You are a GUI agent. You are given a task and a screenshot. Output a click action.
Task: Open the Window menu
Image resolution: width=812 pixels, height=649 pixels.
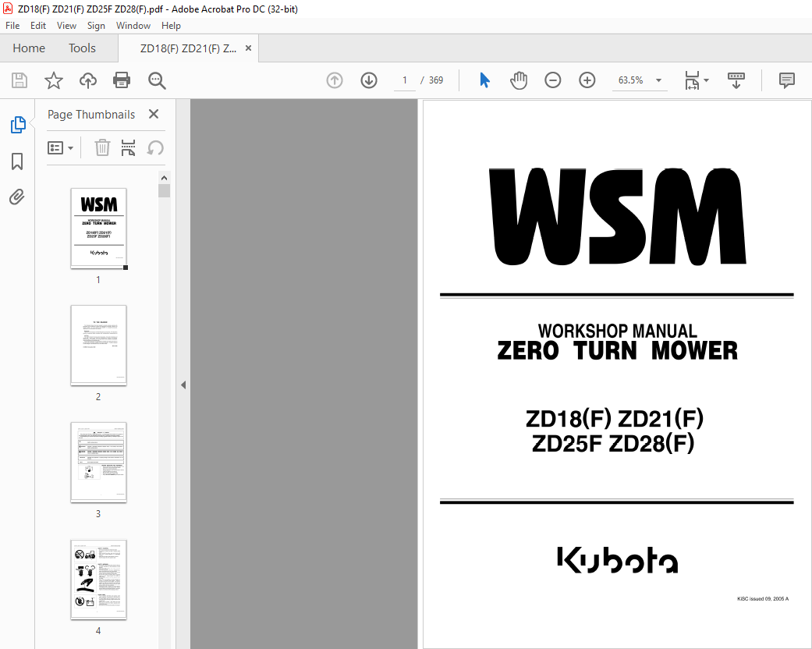[x=133, y=26]
